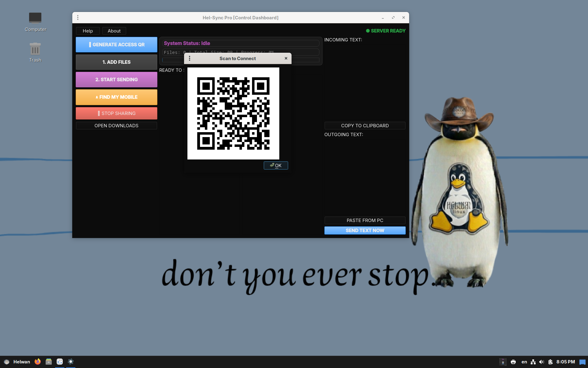Open the Hel-Sync Pro window's three-dot menu
Image resolution: width=588 pixels, height=368 pixels.
pos(78,17)
